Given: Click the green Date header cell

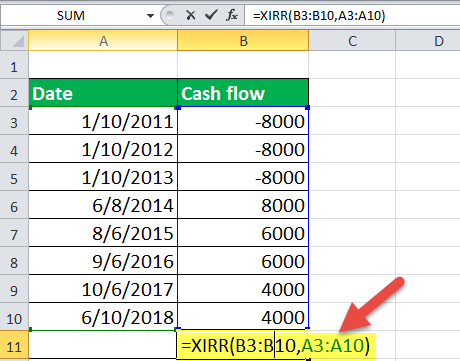Looking at the screenshot, I should tap(103, 93).
